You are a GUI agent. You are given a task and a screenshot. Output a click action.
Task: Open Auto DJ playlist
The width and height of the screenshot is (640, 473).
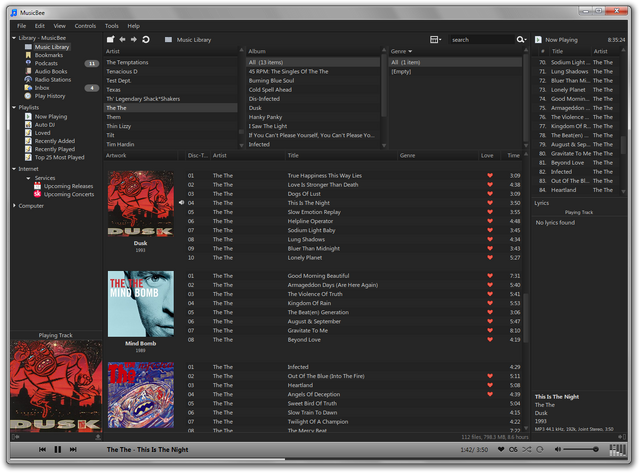point(44,125)
